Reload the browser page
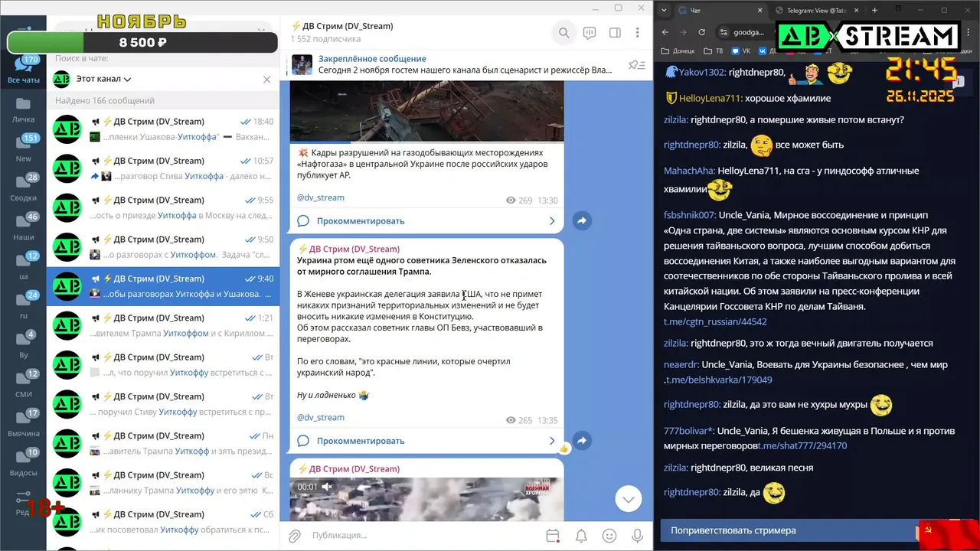This screenshot has width=980, height=551. click(703, 32)
